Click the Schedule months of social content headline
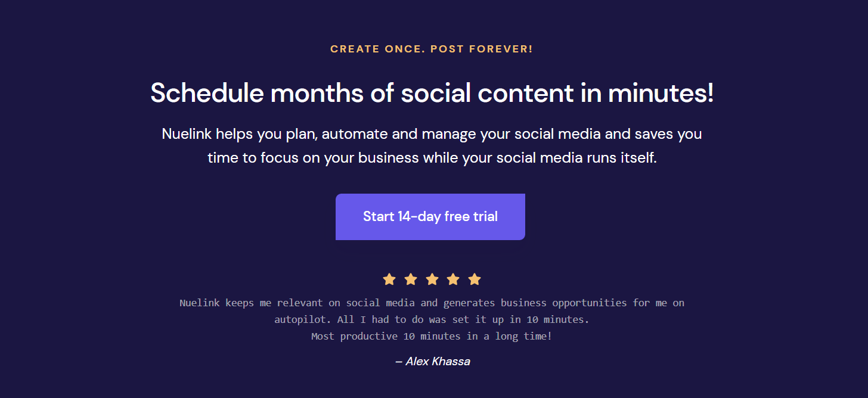The height and width of the screenshot is (398, 868). click(432, 94)
